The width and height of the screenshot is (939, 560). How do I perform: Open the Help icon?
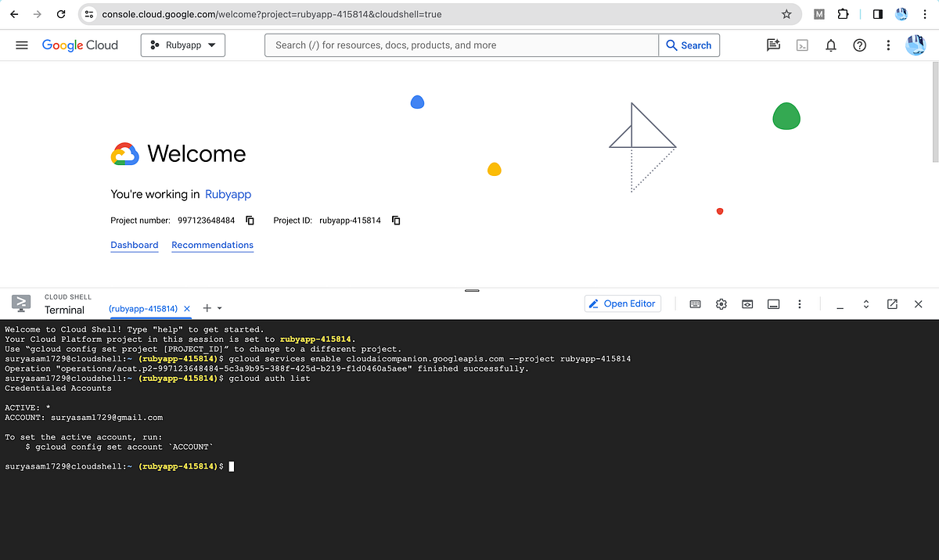859,45
